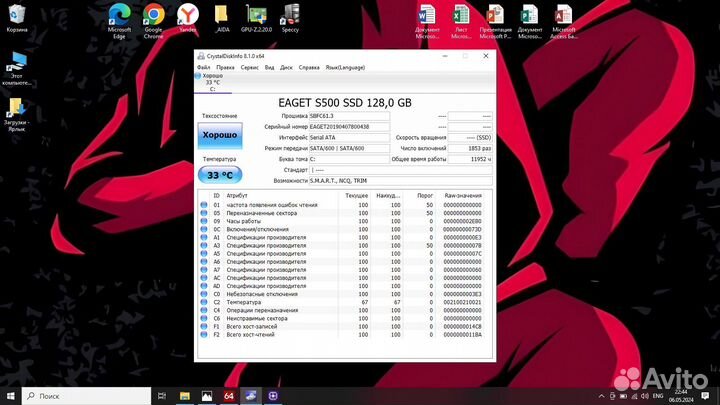
Task: Open the Recycle Bin (Корзина) desktop icon
Action: [x=17, y=18]
